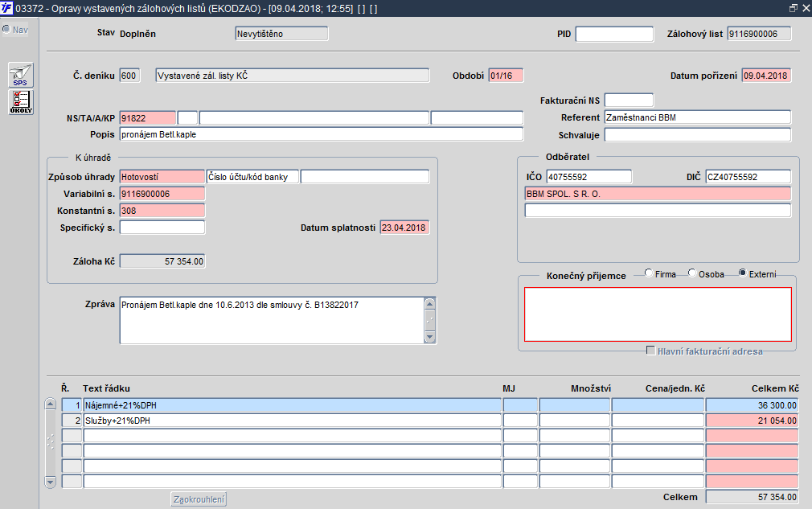Click the application logo in the title bar
This screenshot has height=509, width=812.
point(6,8)
